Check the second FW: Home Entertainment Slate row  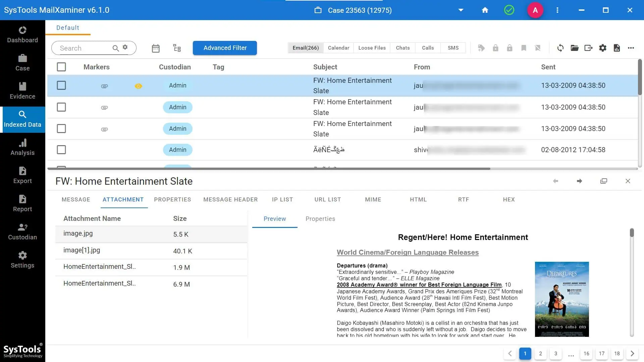tap(61, 107)
